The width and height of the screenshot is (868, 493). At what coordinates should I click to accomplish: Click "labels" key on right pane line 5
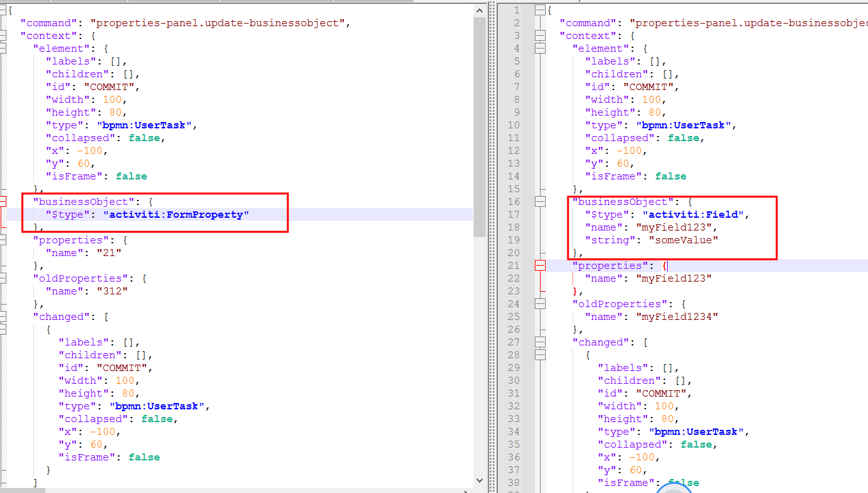tap(611, 61)
